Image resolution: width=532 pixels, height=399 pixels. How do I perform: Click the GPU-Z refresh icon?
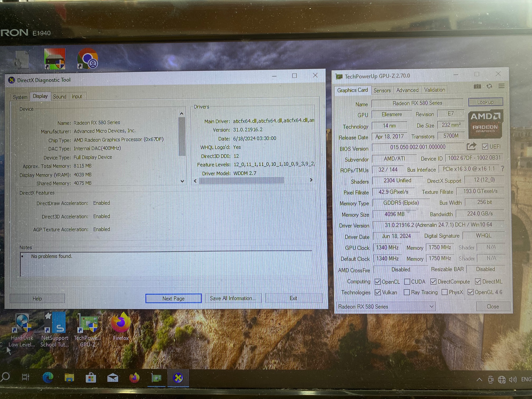(x=489, y=86)
